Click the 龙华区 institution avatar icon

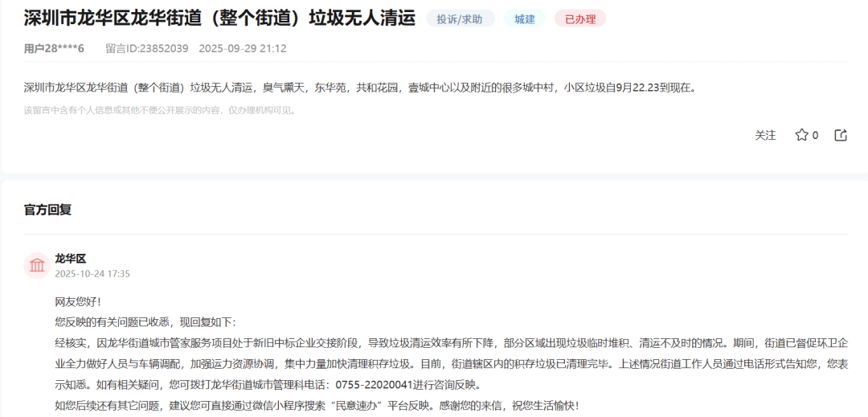tap(37, 265)
